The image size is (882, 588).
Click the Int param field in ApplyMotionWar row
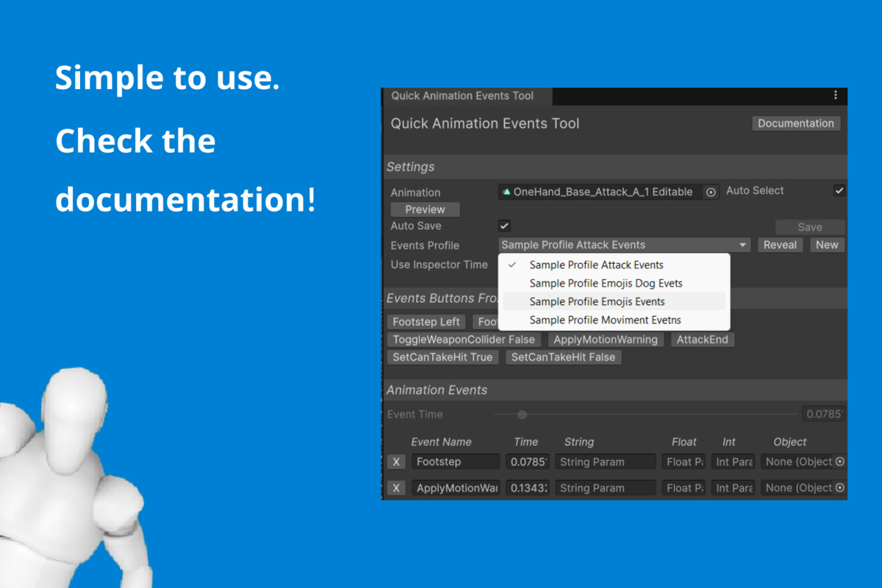point(734,488)
